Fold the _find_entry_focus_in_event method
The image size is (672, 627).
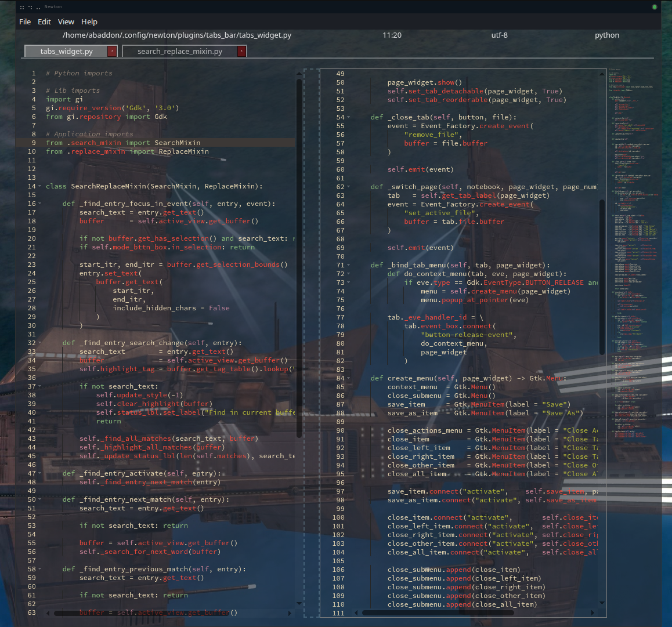click(39, 204)
